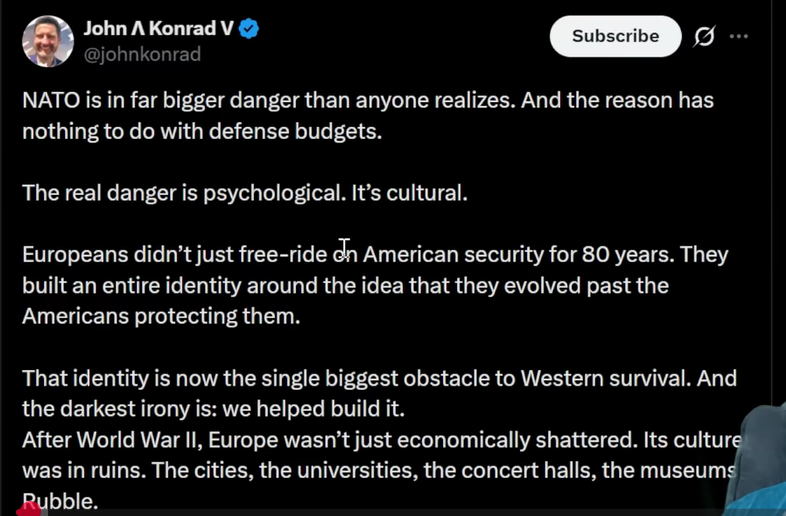Open John Konrad's profile avatar photo
This screenshot has height=516, width=786.
pos(48,41)
